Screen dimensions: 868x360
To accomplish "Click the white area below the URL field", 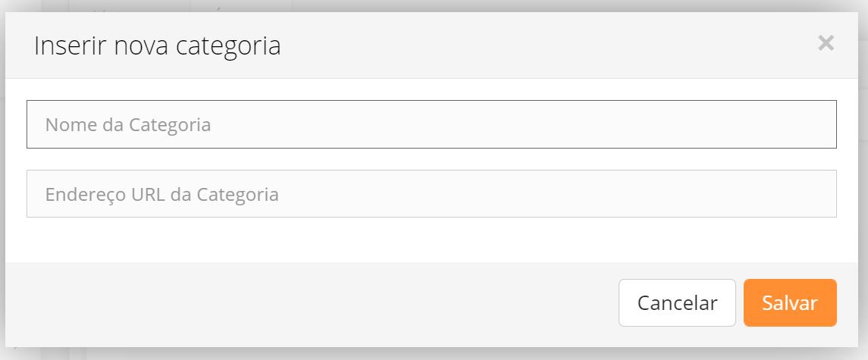I will pos(431,240).
